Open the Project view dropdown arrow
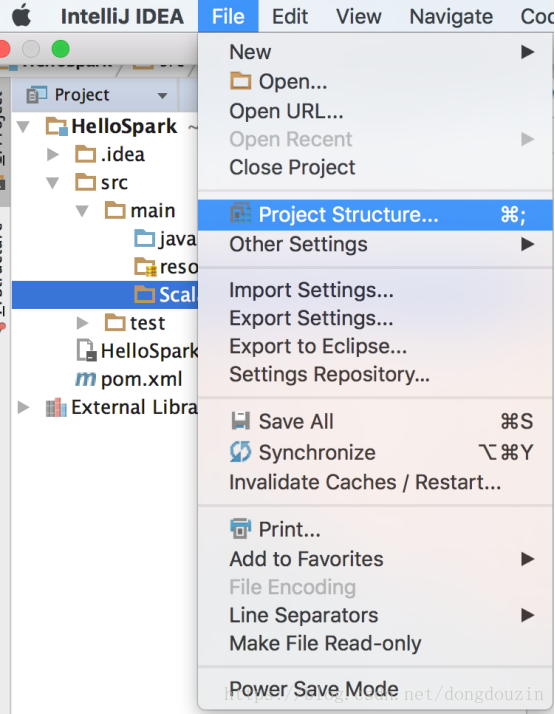 coord(162,96)
